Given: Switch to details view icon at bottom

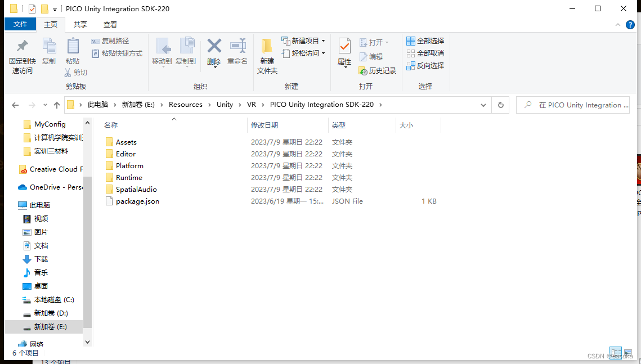Looking at the screenshot, I should (616, 352).
